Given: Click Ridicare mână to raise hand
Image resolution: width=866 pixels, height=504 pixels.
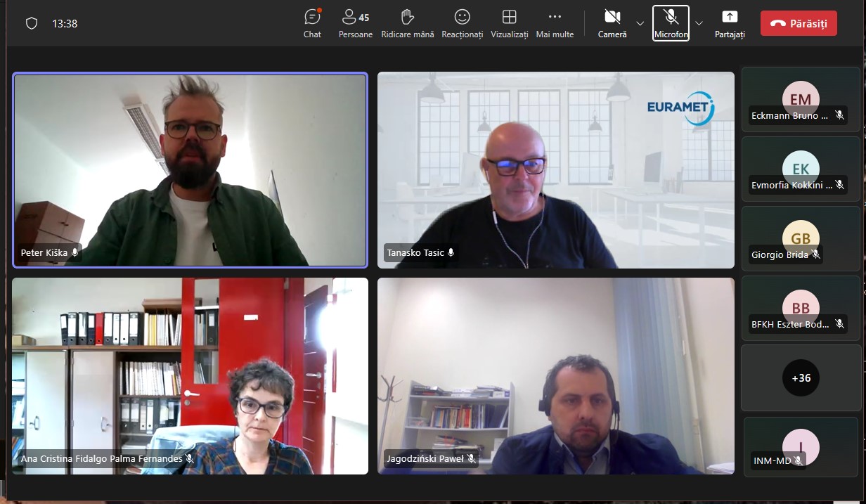Looking at the screenshot, I should pyautogui.click(x=407, y=23).
